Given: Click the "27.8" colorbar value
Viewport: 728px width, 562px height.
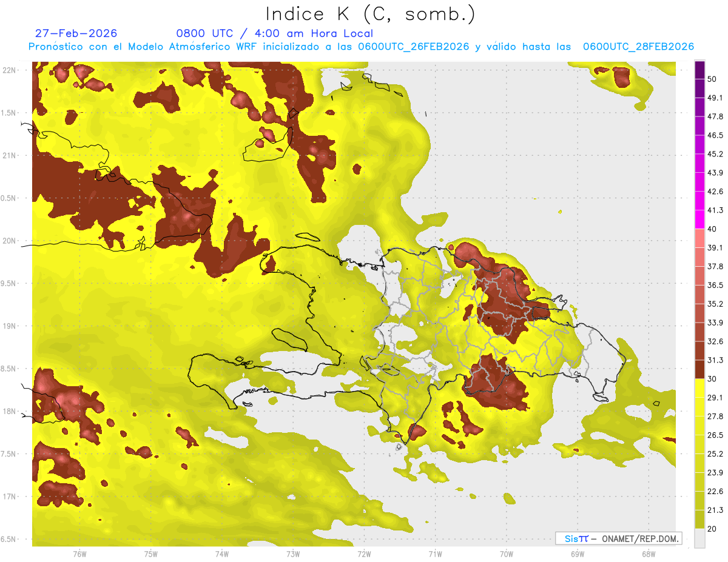Looking at the screenshot, I should tap(715, 416).
